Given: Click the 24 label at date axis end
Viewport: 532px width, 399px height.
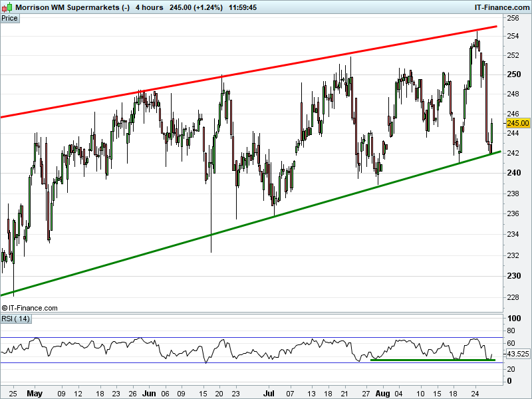Looking at the screenshot, I should [475, 394].
